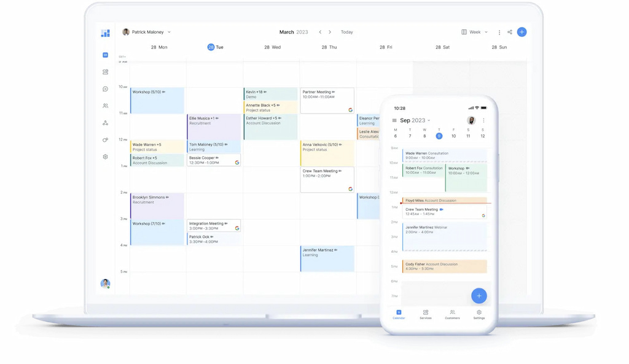Screen dimensions: 629x364
Task: Click the integrations node icon in sidebar
Action: pos(105,123)
